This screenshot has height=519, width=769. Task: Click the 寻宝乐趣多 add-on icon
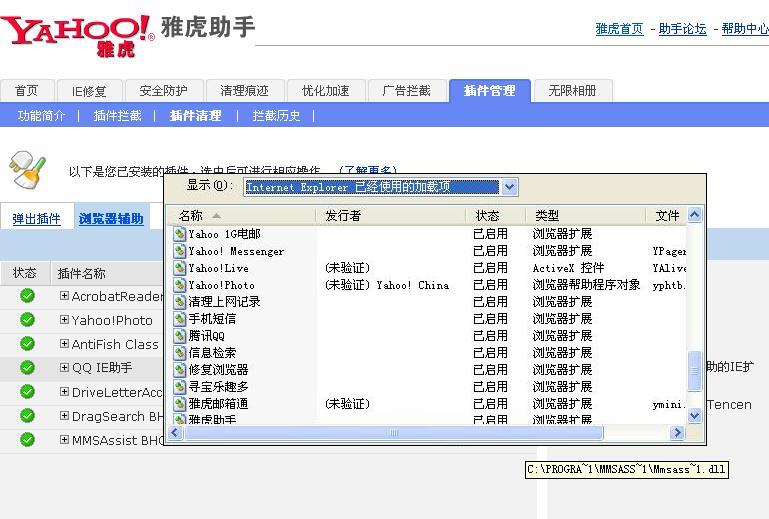(179, 387)
